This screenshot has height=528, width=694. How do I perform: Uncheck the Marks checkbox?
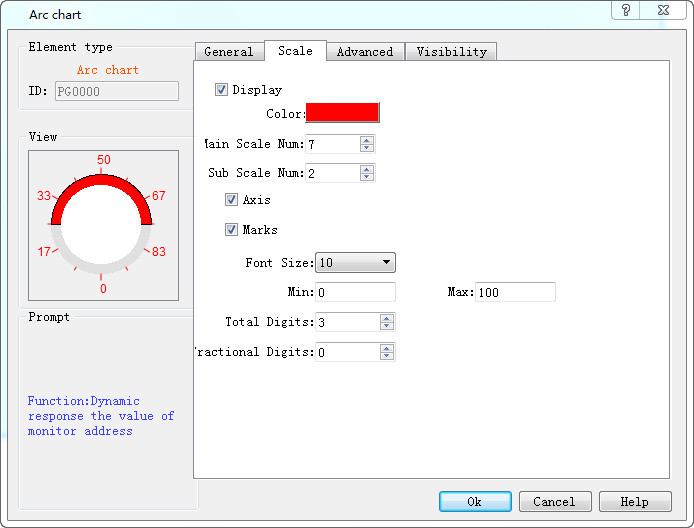coord(231,230)
